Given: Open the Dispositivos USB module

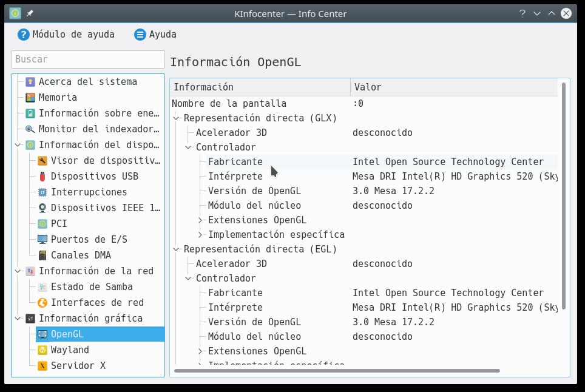Looking at the screenshot, I should [100, 177].
